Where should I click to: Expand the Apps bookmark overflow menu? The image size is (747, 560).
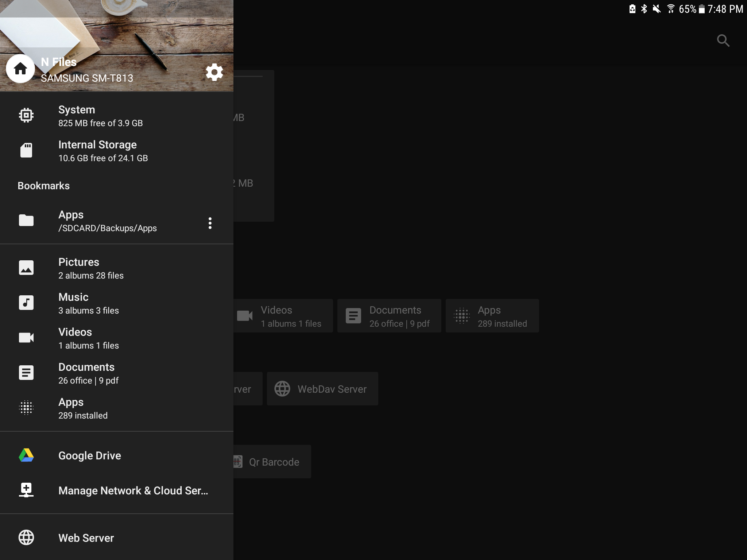pyautogui.click(x=210, y=223)
